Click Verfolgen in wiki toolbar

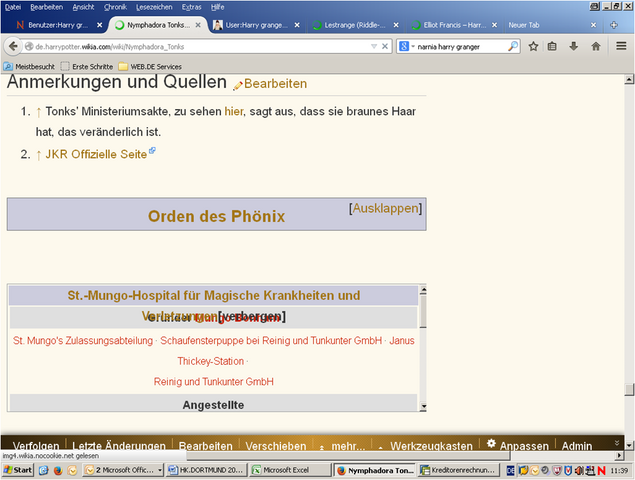pos(36,446)
